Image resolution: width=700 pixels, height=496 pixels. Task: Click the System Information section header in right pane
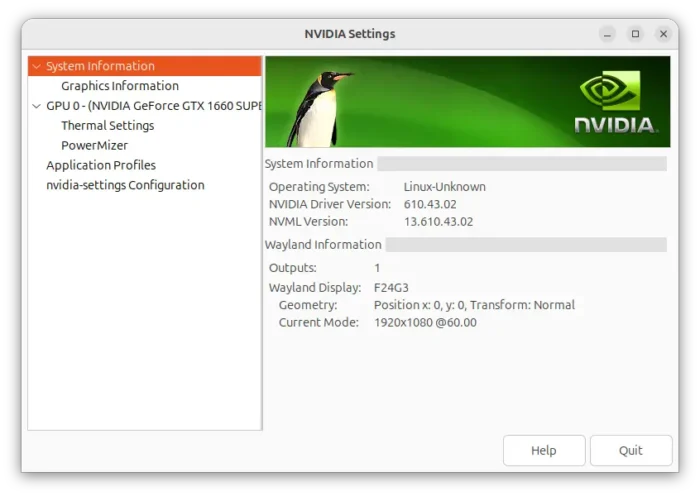point(319,164)
